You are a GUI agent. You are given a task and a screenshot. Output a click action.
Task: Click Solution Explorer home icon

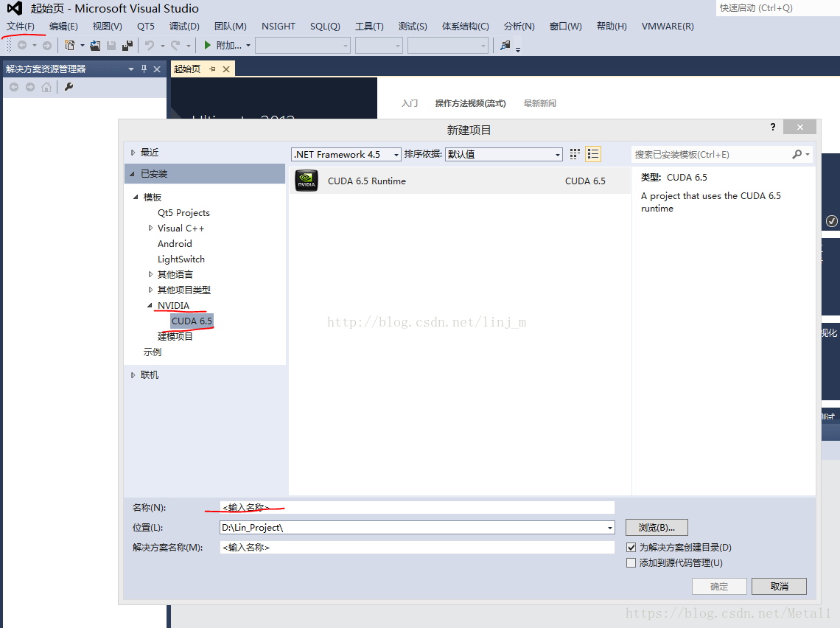click(46, 87)
